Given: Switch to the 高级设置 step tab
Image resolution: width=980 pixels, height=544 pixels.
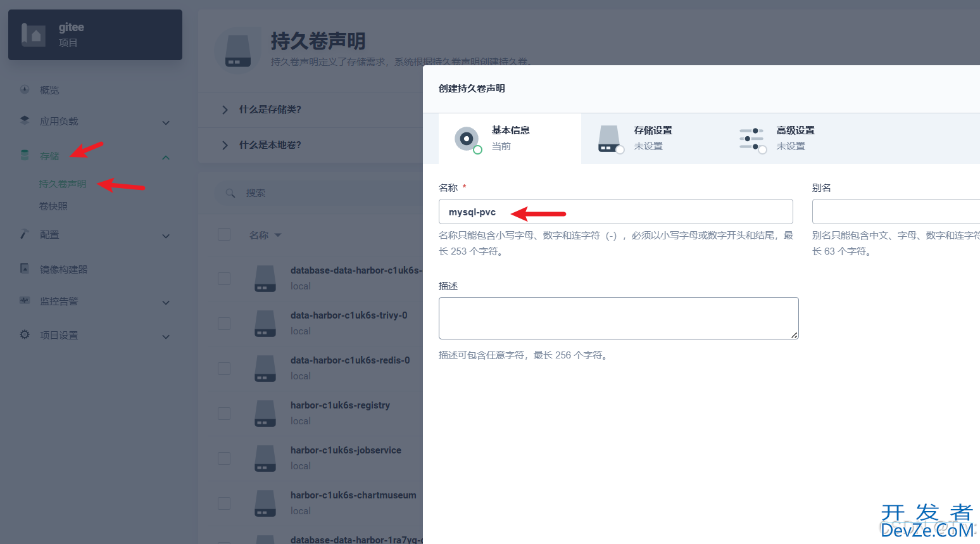Looking at the screenshot, I should tap(795, 139).
